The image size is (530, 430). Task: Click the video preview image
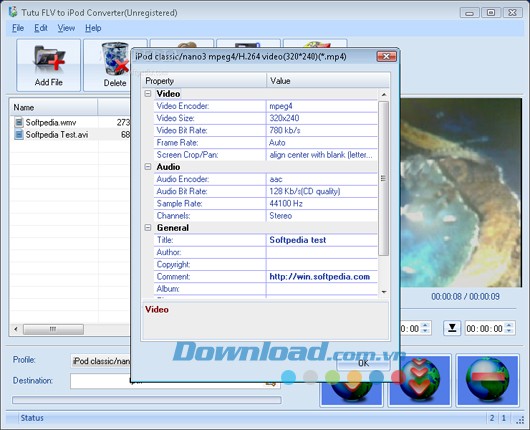(461, 193)
